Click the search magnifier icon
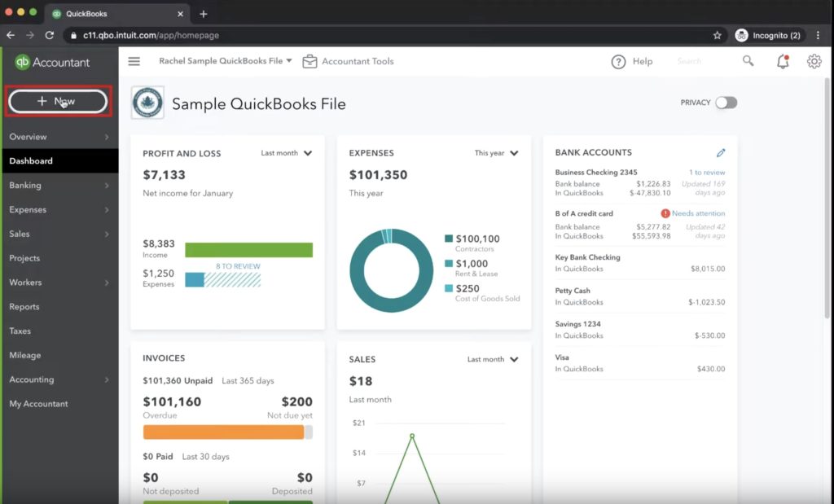This screenshot has height=504, width=834. pos(748,61)
